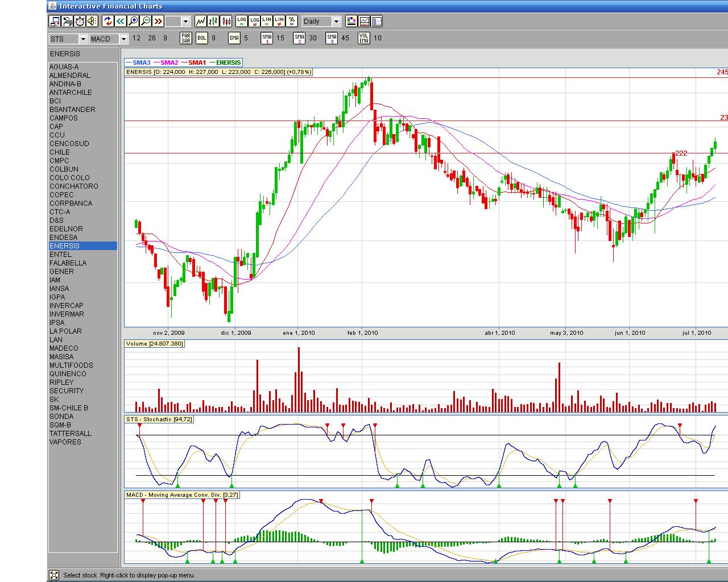The width and height of the screenshot is (728, 582).
Task: Click the sound speaker icon
Action: [92, 22]
